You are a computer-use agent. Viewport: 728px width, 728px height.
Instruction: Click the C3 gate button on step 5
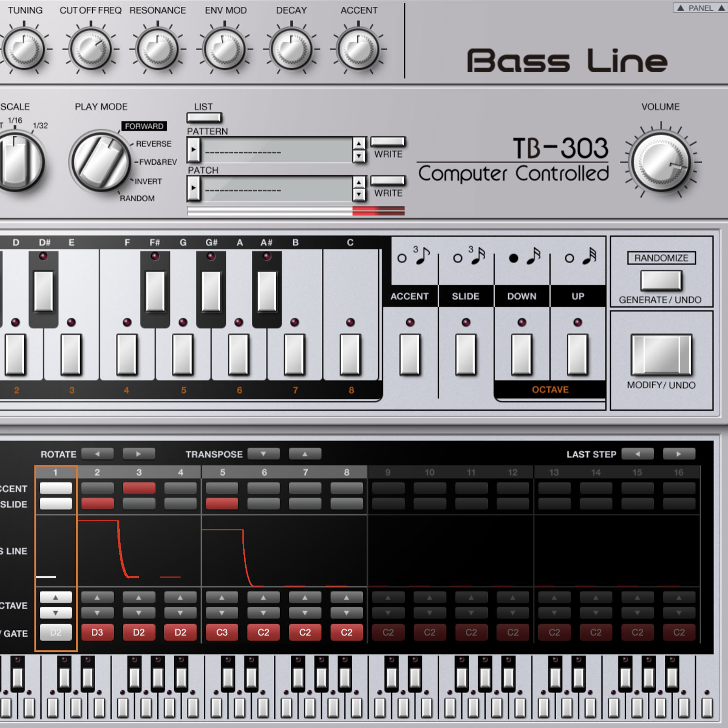(222, 632)
